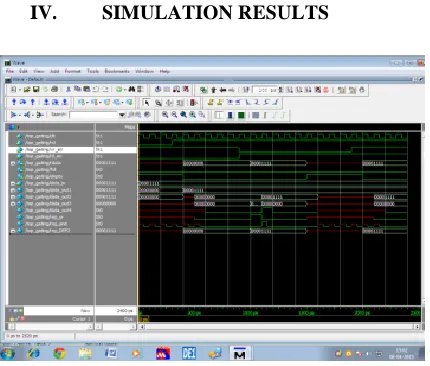Click the black left-arrow simulation toolbar icon
430x366 pixels.
pyautogui.click(x=223, y=90)
